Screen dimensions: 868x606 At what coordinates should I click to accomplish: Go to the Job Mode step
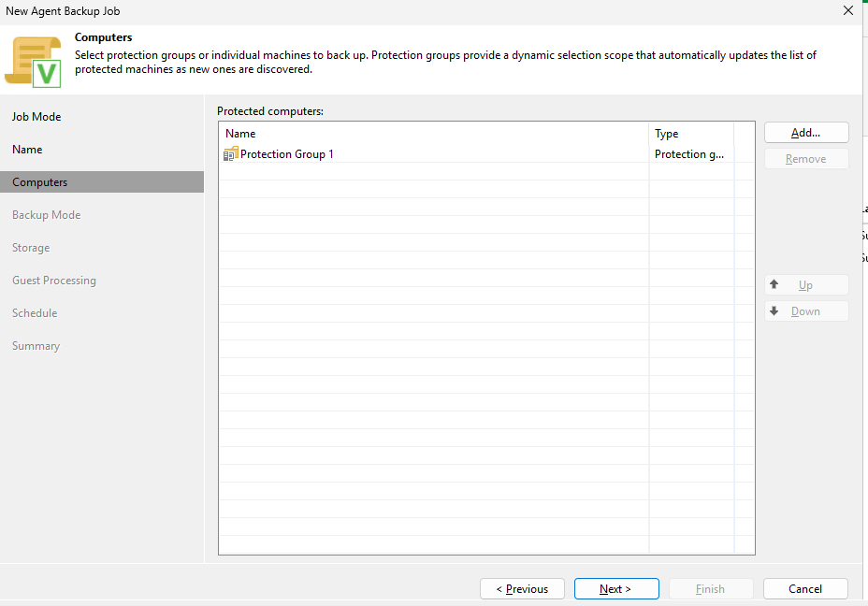pyautogui.click(x=36, y=117)
